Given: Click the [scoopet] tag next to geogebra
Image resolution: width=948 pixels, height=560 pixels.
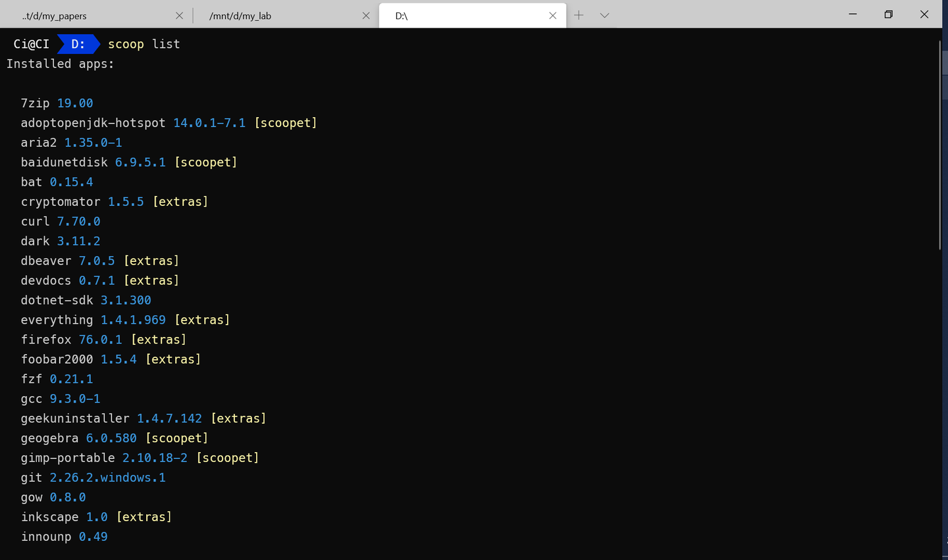Looking at the screenshot, I should coord(176,438).
